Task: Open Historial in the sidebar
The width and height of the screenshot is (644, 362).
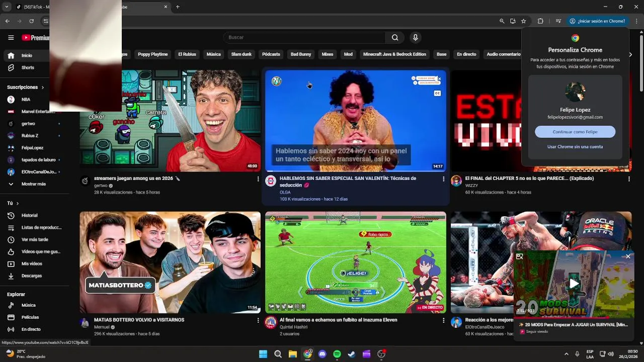Action: [34, 215]
